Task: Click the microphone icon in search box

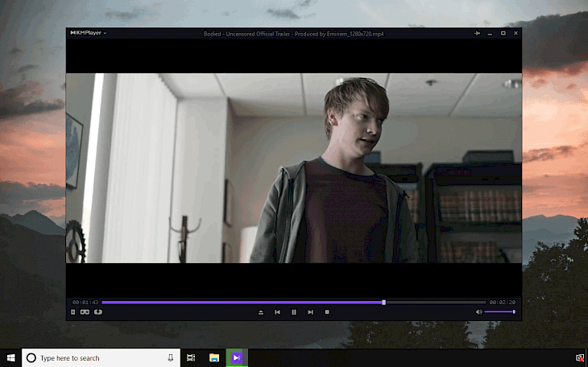Action: pos(170,358)
